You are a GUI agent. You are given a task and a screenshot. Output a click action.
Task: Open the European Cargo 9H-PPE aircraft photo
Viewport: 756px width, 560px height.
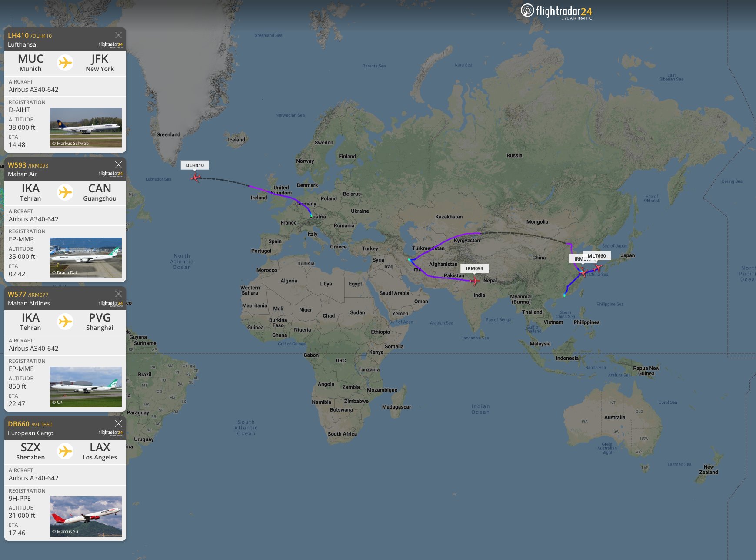[86, 516]
